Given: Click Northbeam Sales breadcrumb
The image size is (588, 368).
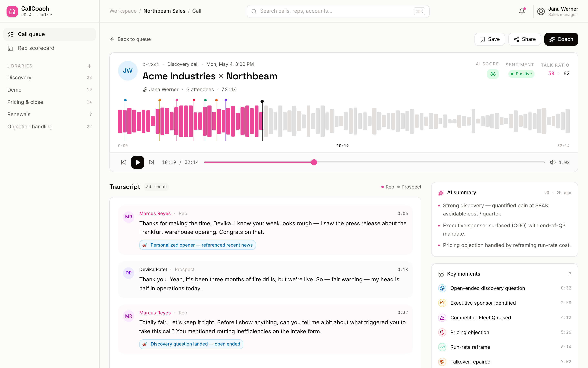Looking at the screenshot, I should (x=164, y=11).
